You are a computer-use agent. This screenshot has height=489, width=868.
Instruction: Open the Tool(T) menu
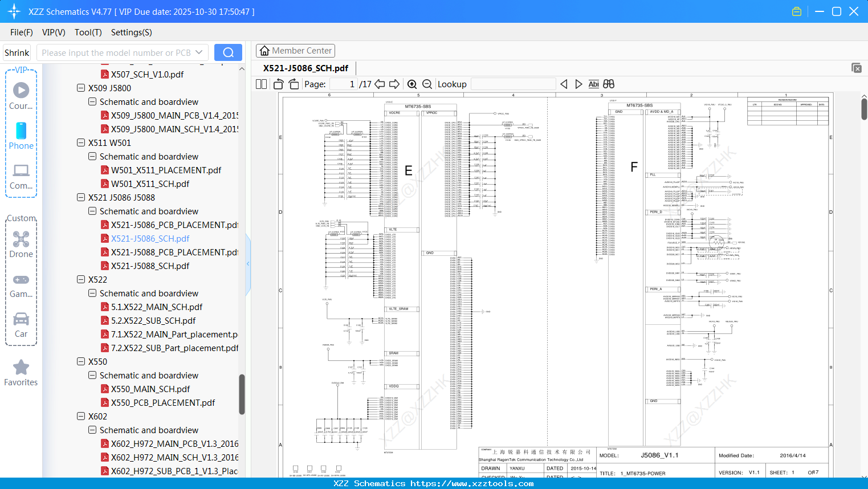coord(88,32)
